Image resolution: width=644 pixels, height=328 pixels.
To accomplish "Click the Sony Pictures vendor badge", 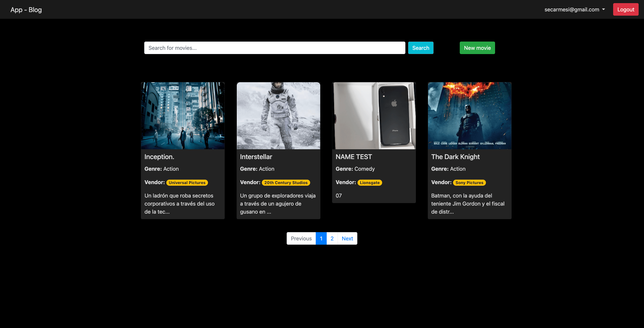I will pos(469,183).
